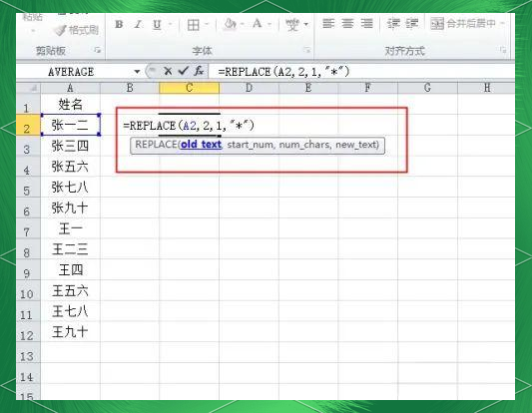This screenshot has height=413, width=532.
Task: Select column B header
Action: [130, 88]
